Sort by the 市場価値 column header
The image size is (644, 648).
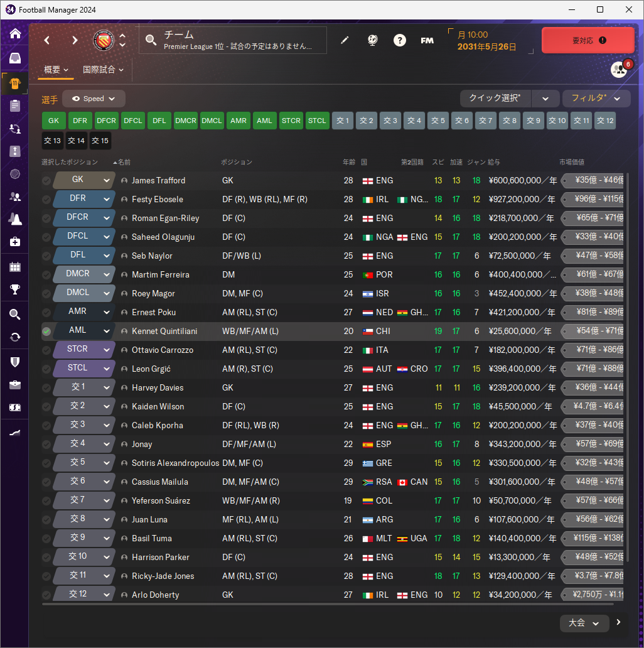[572, 162]
